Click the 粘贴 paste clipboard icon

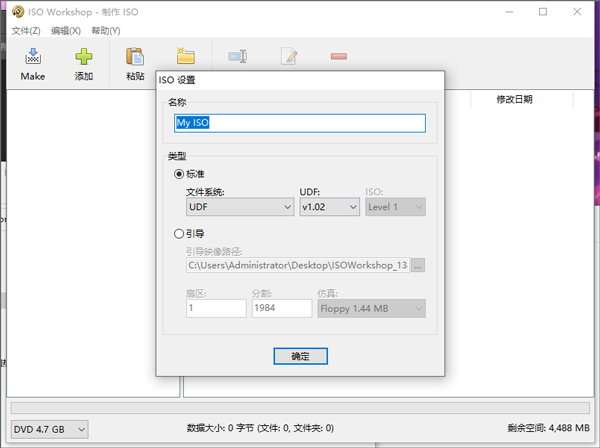coord(135,58)
